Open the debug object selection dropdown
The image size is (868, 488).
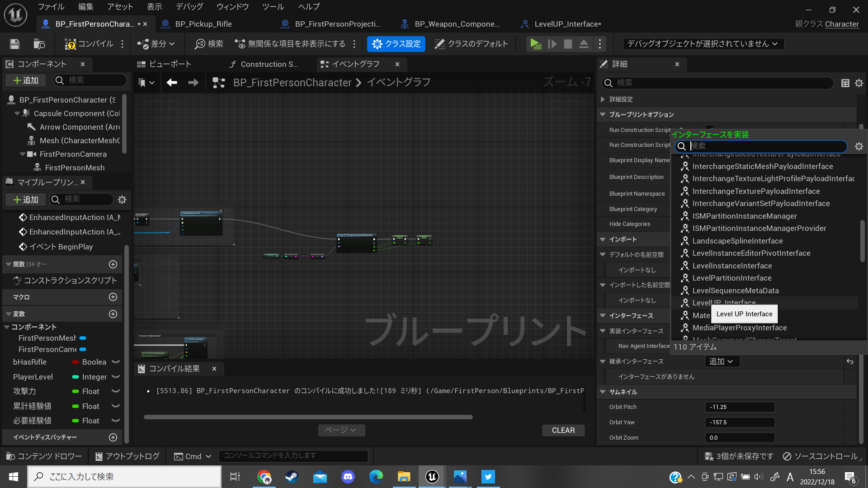[702, 44]
